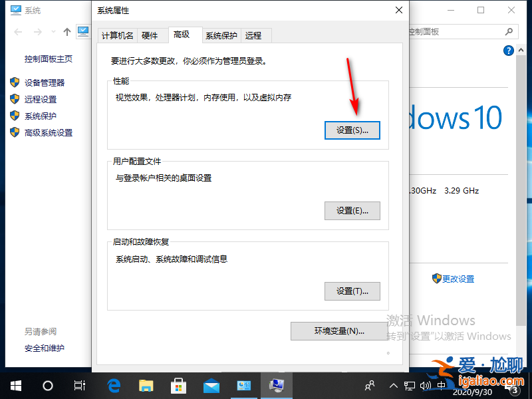Click the volume speaker icon in system tray

pyautogui.click(x=426, y=386)
